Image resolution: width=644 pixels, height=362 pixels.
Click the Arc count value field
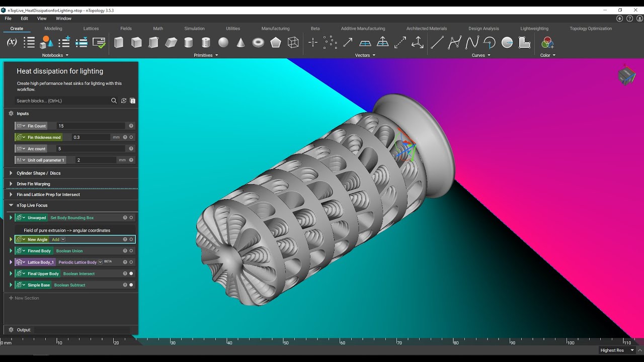click(x=91, y=149)
